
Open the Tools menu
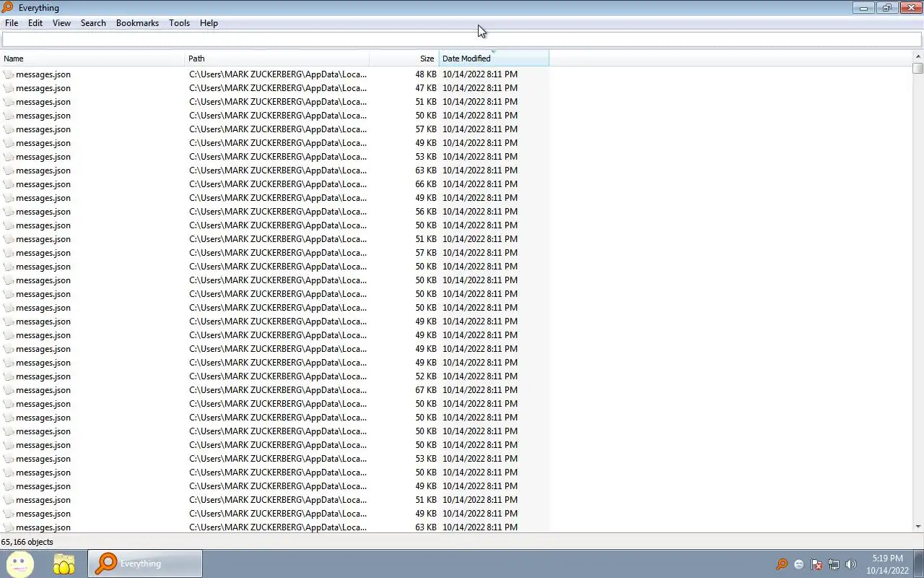179,23
